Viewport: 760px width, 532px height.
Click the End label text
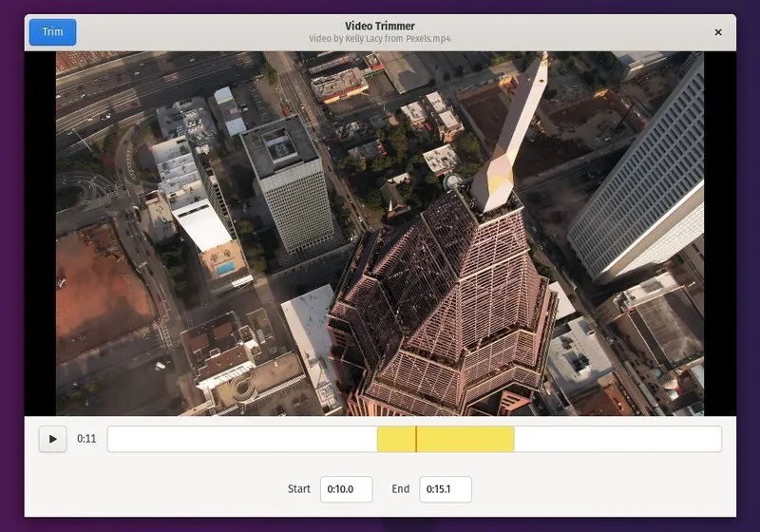tap(400, 489)
